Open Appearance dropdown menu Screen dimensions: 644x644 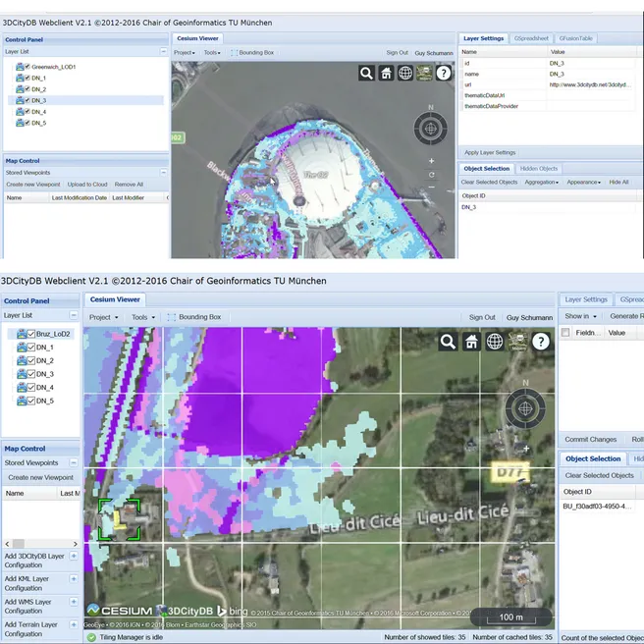583,182
